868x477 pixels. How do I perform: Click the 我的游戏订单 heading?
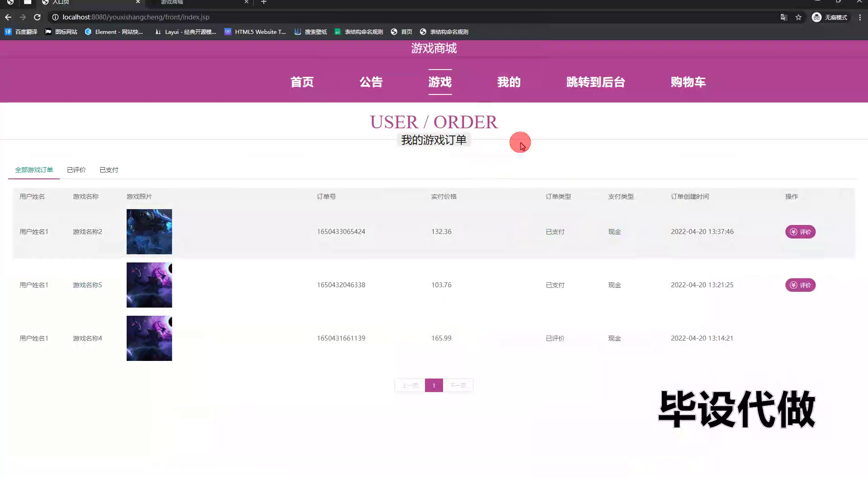(434, 140)
